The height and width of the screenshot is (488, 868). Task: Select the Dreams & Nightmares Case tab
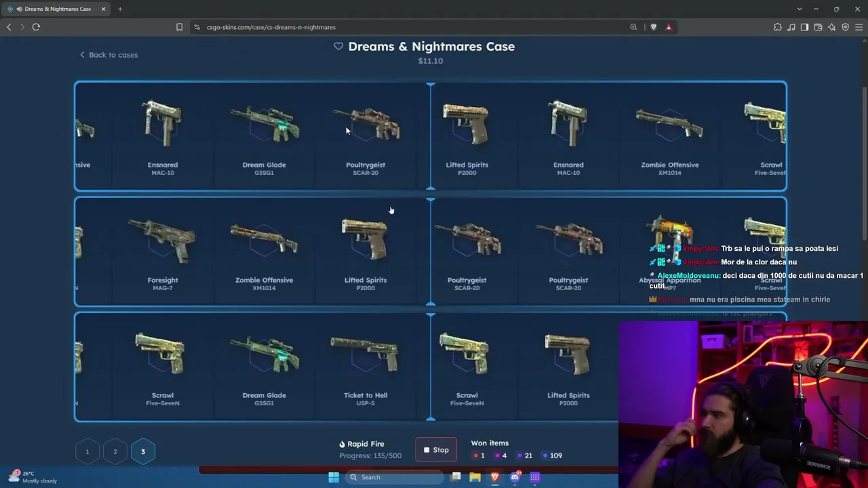pyautogui.click(x=57, y=9)
